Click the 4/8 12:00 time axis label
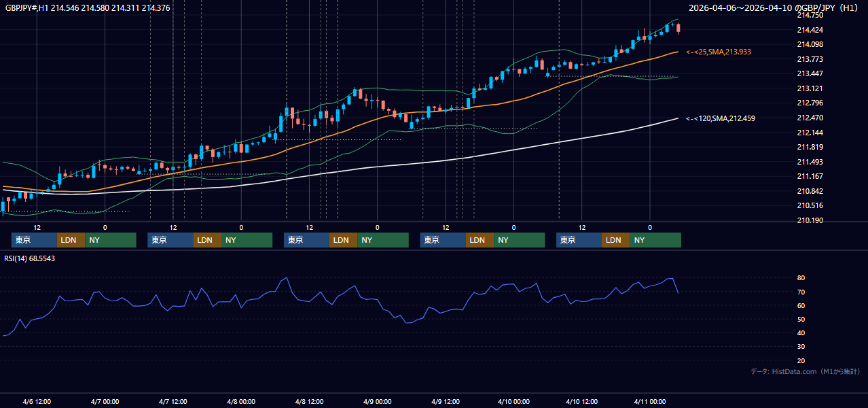This screenshot has width=868, height=408. (x=309, y=401)
